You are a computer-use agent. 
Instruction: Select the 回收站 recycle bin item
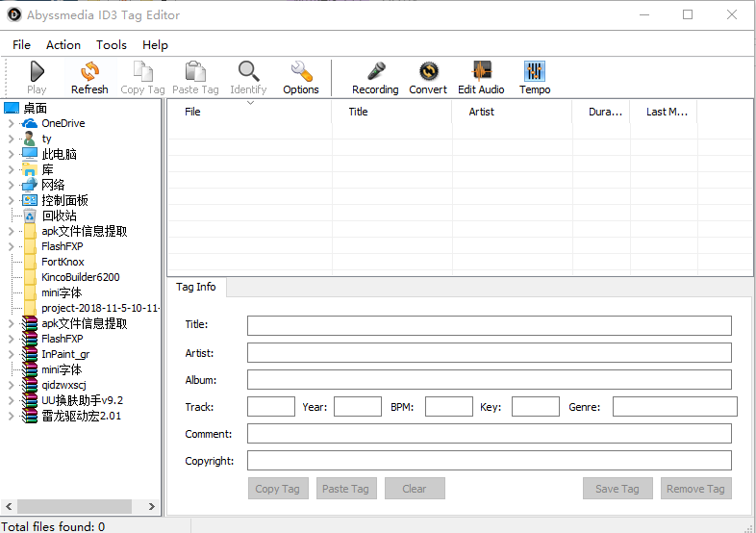[59, 216]
